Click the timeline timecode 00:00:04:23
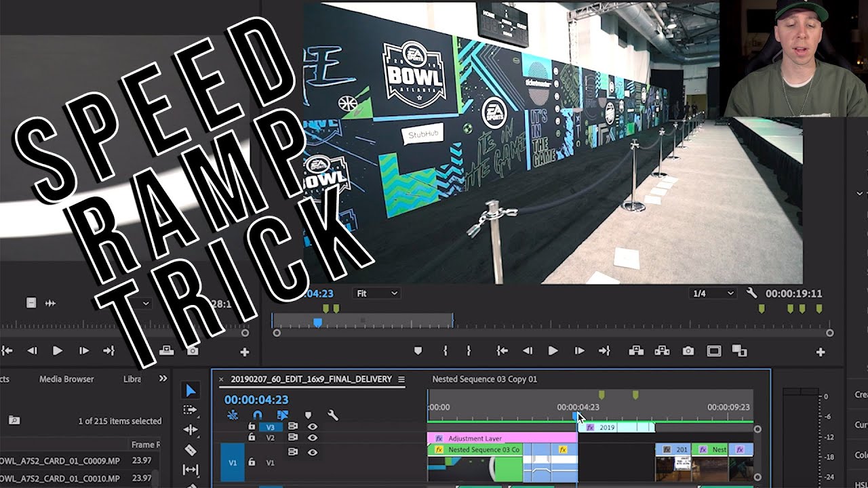 coord(256,400)
